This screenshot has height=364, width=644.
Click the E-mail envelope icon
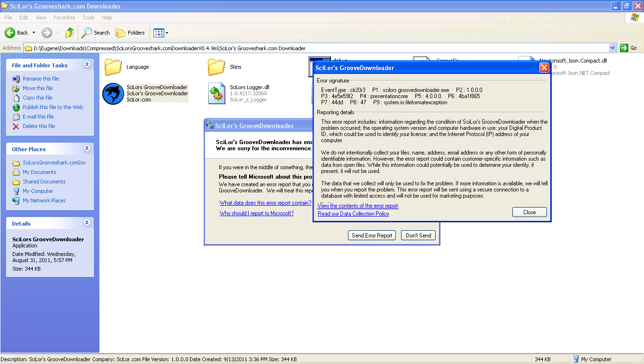pyautogui.click(x=16, y=117)
